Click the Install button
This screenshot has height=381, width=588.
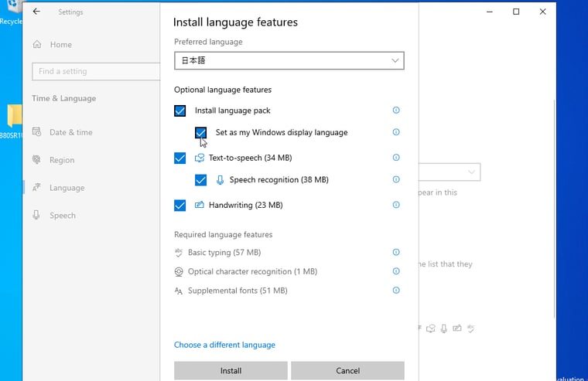click(x=231, y=370)
